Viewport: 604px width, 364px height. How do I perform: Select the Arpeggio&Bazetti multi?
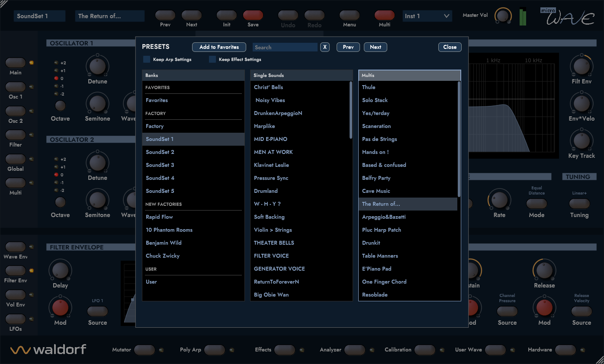(408, 217)
